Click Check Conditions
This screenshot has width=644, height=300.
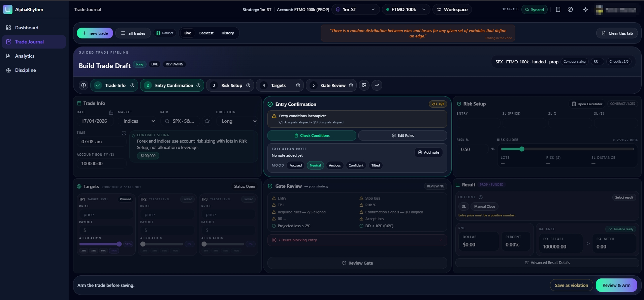click(x=312, y=136)
